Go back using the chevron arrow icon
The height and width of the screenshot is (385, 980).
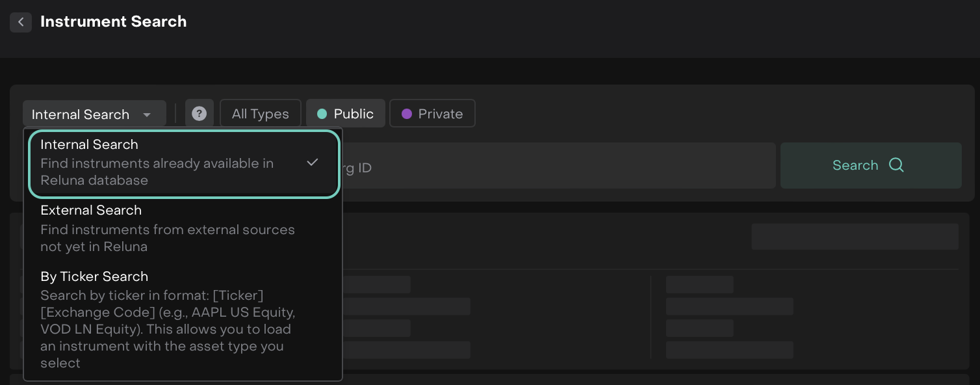coord(21,22)
